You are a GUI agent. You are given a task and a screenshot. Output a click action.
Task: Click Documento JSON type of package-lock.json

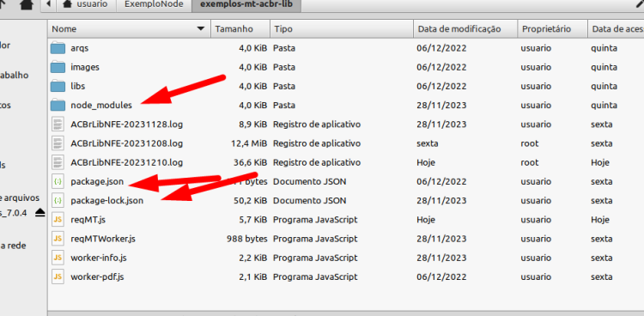310,201
